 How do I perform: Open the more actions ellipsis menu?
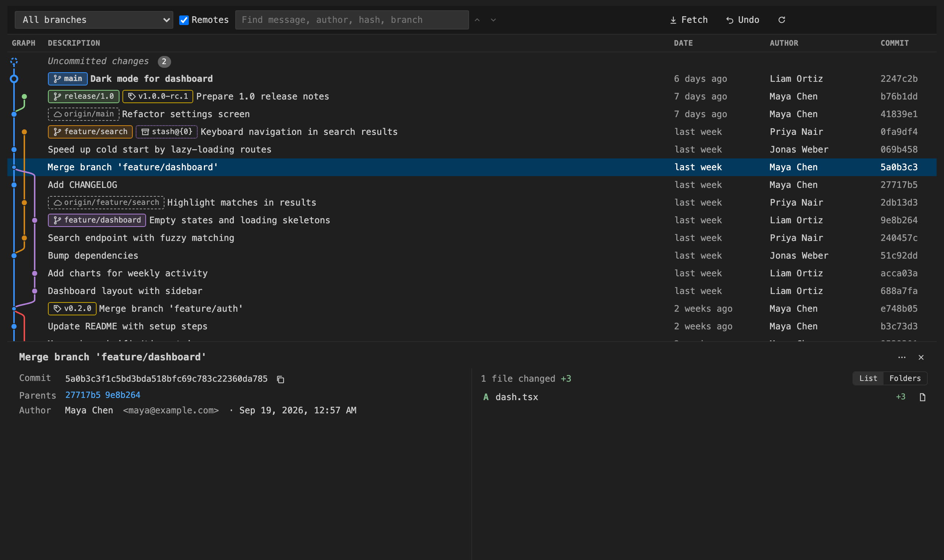tap(902, 357)
